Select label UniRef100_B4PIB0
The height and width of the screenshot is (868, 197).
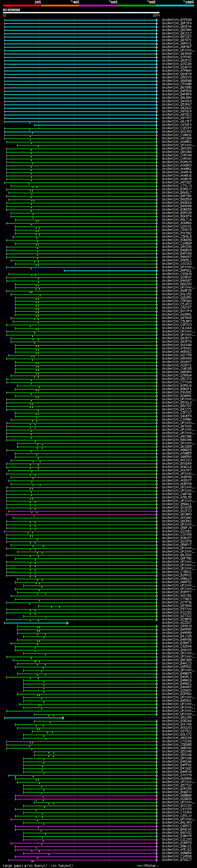pyautogui.click(x=176, y=196)
